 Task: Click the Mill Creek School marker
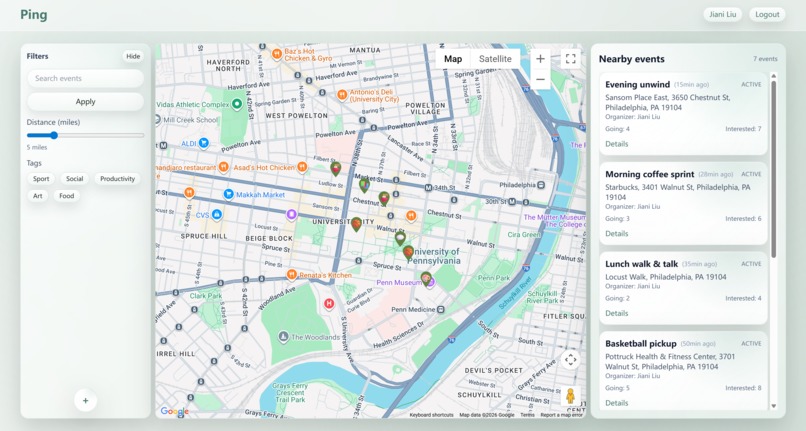pyautogui.click(x=158, y=119)
